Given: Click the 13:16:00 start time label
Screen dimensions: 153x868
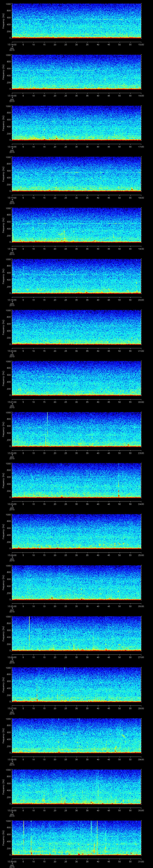Looking at the screenshot, I should click(x=12, y=147).
